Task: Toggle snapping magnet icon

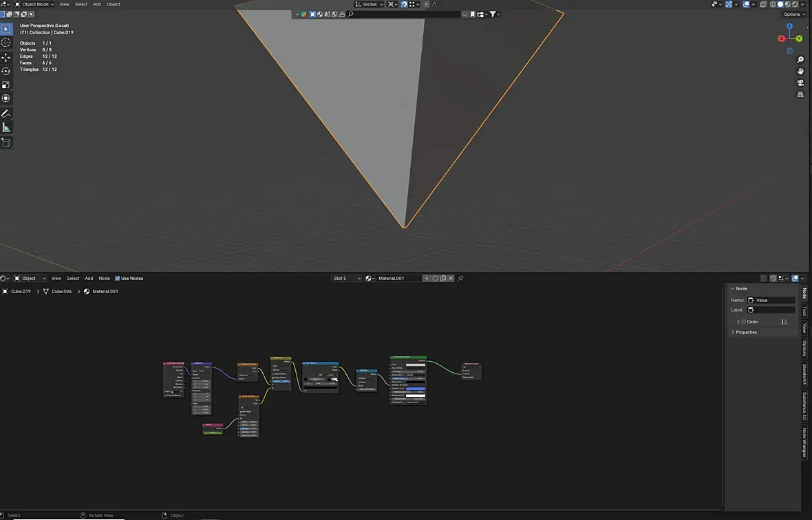Action: 404,4
